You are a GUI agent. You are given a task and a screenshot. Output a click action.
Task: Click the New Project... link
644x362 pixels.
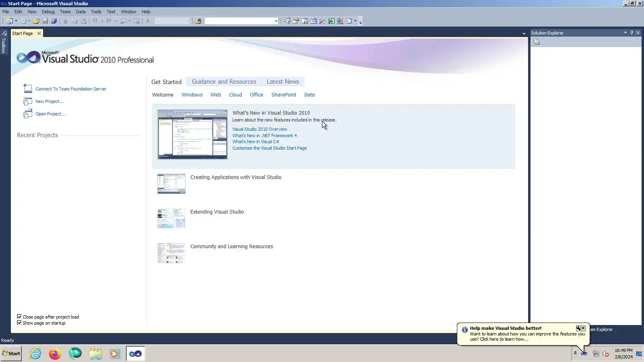pyautogui.click(x=50, y=101)
